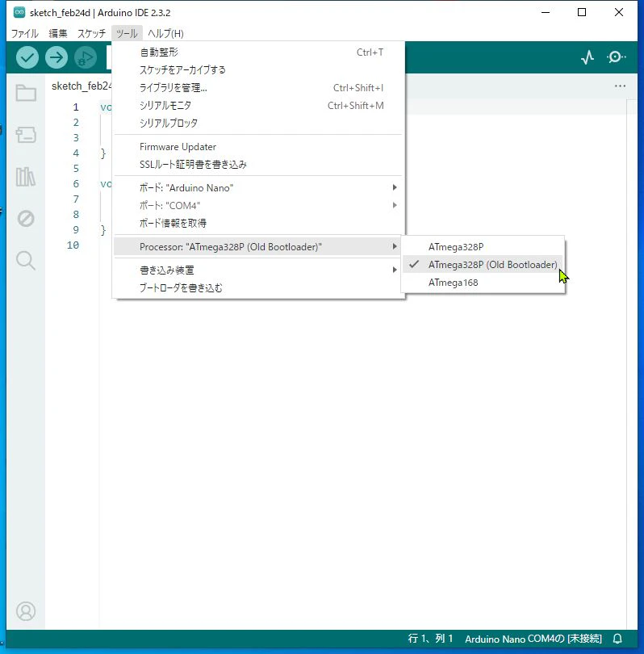Choose SSLルート証明書を書き込み
Viewport: 644px width, 654px height.
(x=258, y=165)
